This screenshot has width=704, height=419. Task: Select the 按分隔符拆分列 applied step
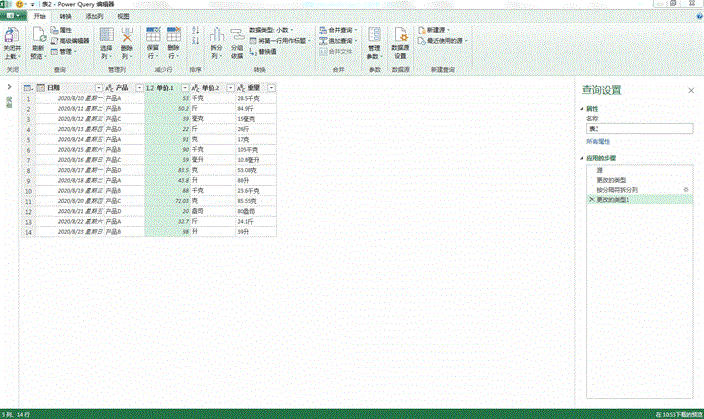click(617, 189)
